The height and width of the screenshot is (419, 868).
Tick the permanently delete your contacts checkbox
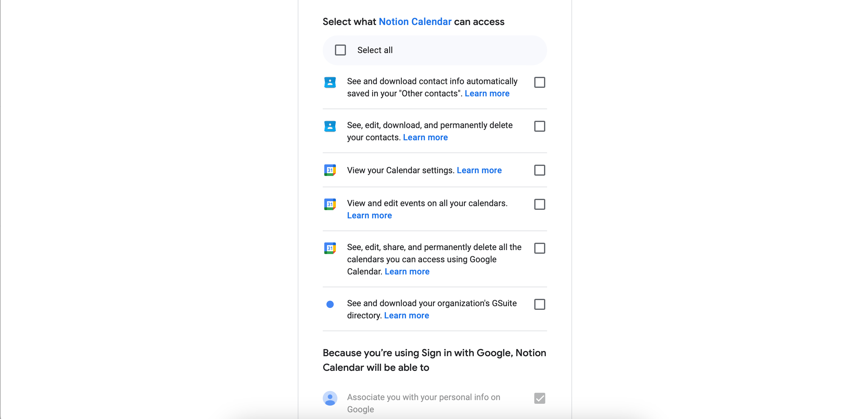[x=539, y=126]
